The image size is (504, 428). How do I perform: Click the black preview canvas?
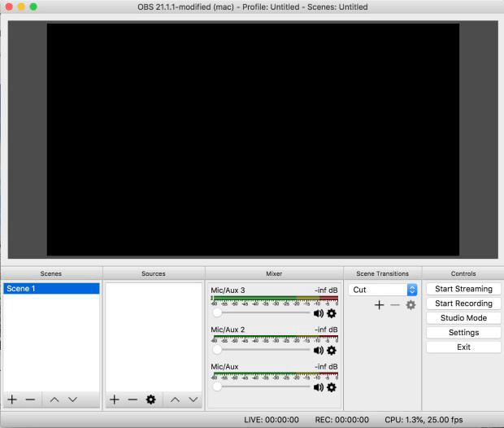click(x=253, y=140)
